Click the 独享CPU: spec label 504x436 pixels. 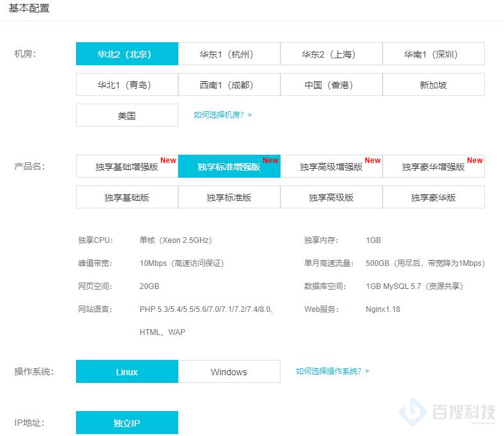(x=95, y=240)
